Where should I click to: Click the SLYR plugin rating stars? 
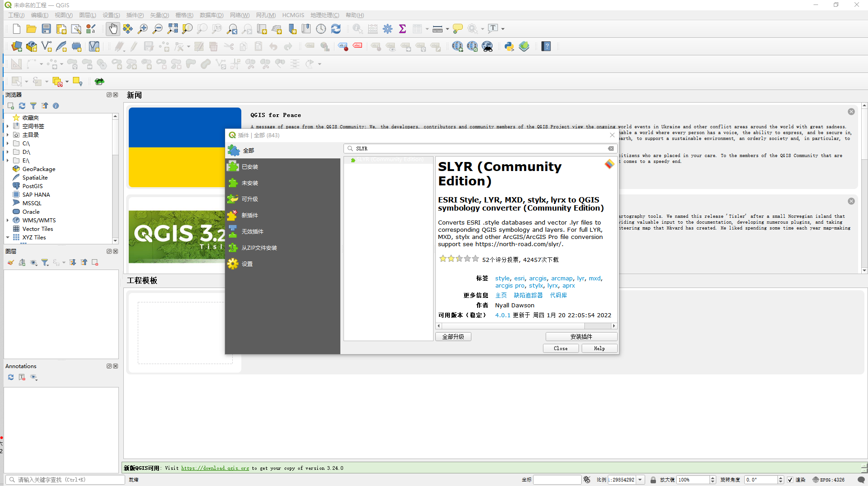point(459,259)
